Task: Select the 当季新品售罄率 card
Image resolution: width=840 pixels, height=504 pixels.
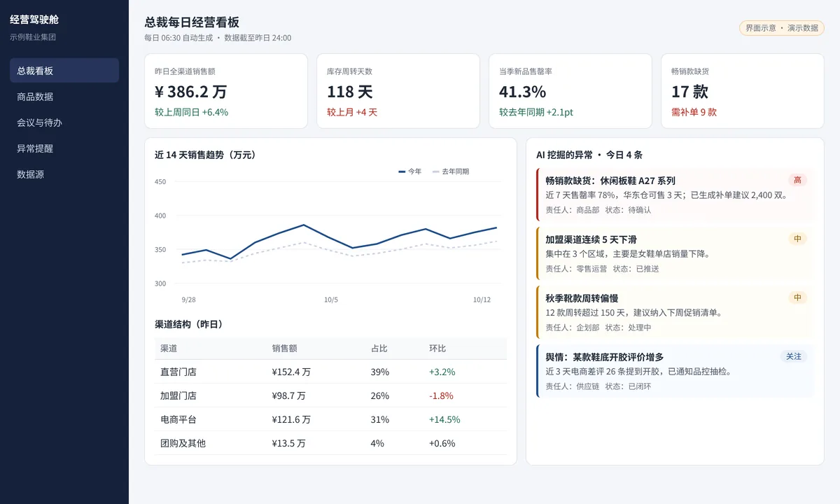Action: point(570,91)
